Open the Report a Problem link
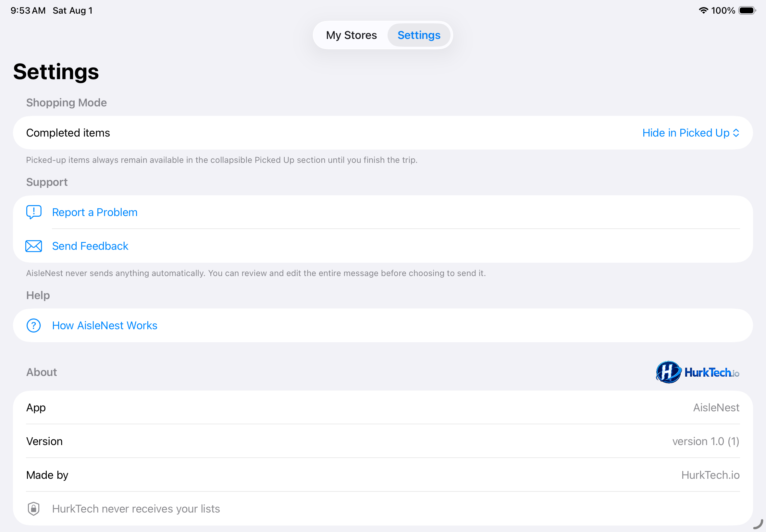Viewport: 766px width, 532px height. [95, 212]
